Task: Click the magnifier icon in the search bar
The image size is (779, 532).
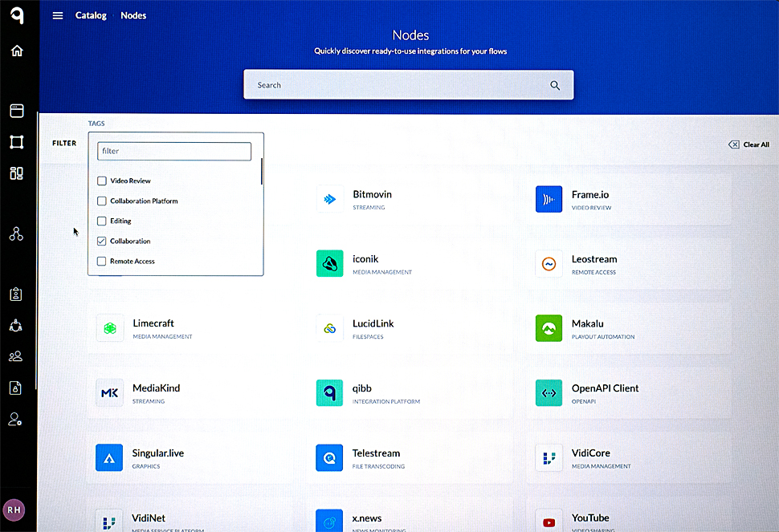Action: click(x=555, y=85)
